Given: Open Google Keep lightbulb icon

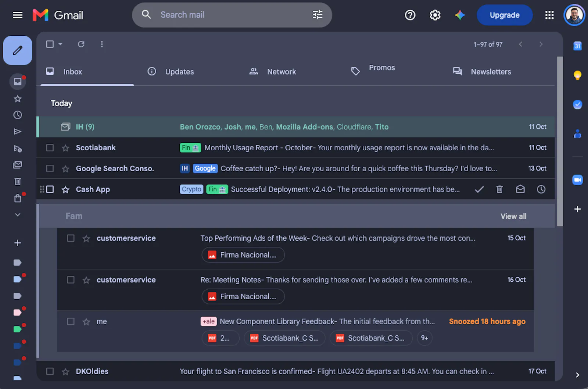Looking at the screenshot, I should pyautogui.click(x=578, y=75).
